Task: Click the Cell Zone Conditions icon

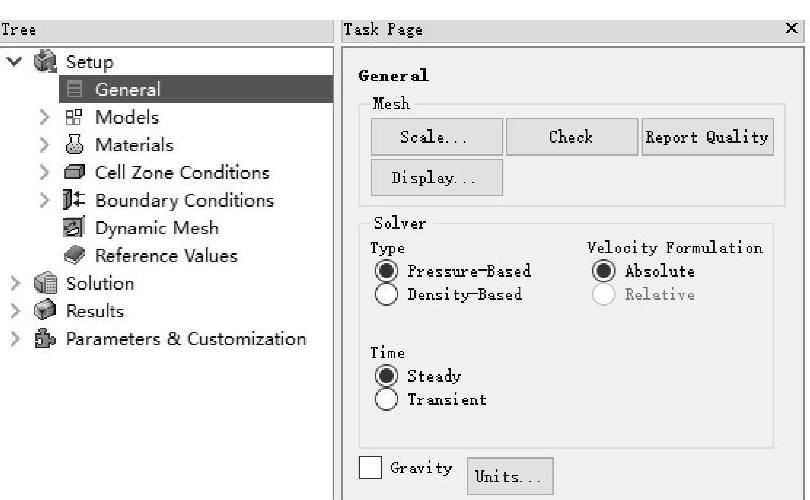Action: tap(74, 173)
